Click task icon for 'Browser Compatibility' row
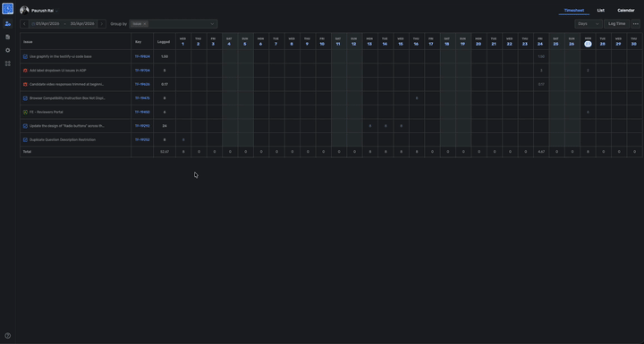This screenshot has width=644, height=344. click(x=25, y=98)
